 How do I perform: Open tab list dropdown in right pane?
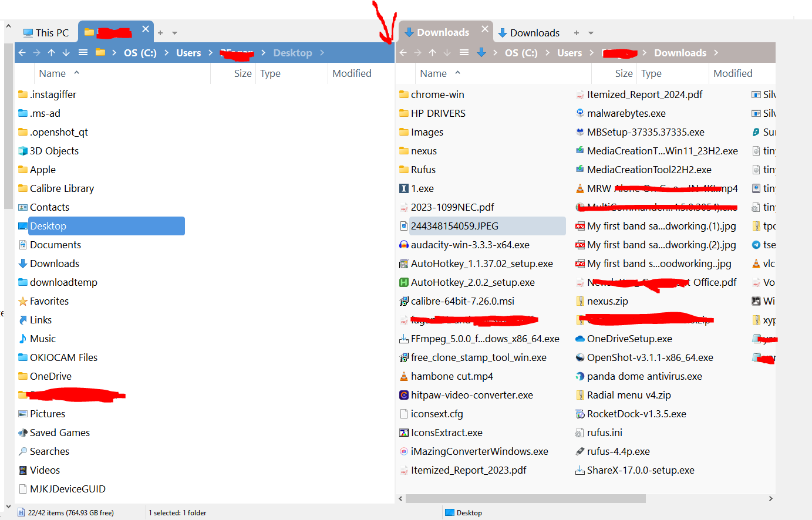[x=591, y=33]
